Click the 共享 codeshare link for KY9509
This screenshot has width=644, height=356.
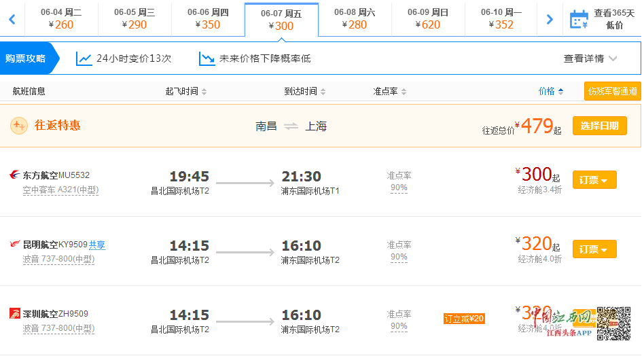97,245
